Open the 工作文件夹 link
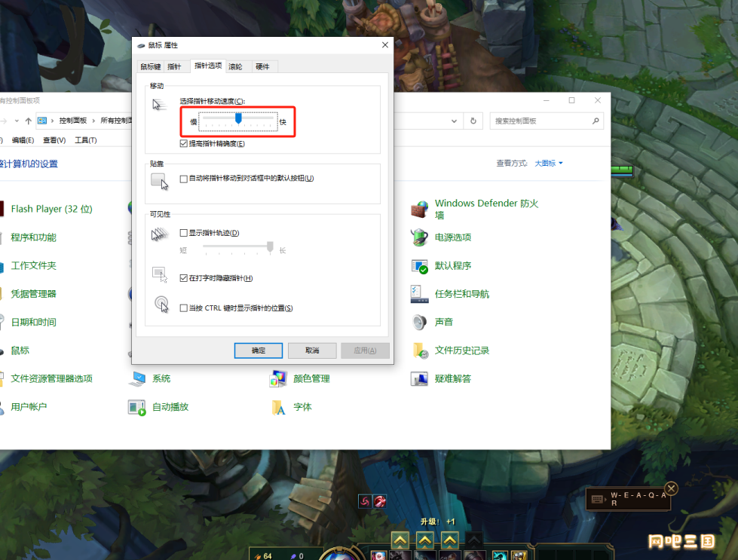 33,266
